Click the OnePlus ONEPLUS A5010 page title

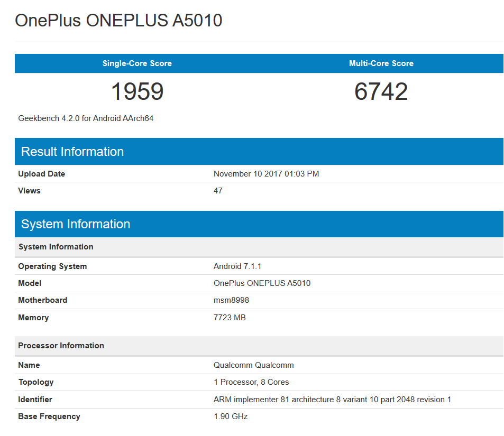[118, 21]
